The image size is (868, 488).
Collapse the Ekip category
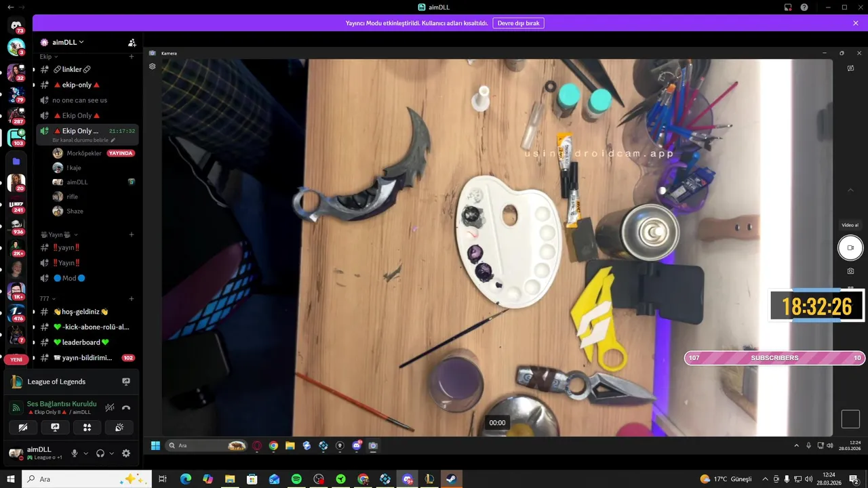tap(48, 57)
